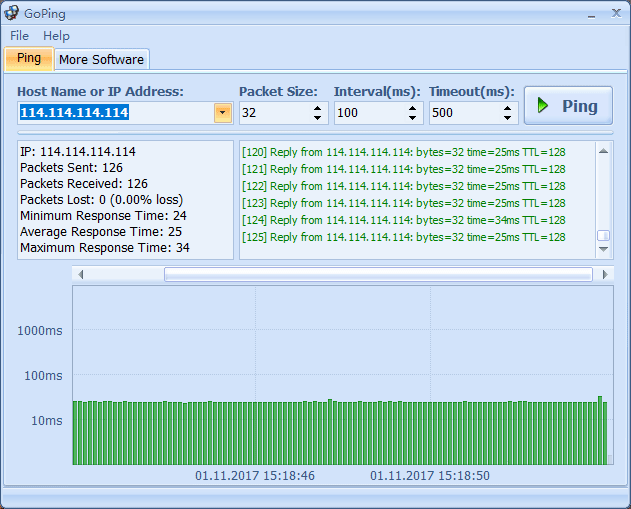Click the graph's horizontal scrollbar thumb

pos(378,274)
